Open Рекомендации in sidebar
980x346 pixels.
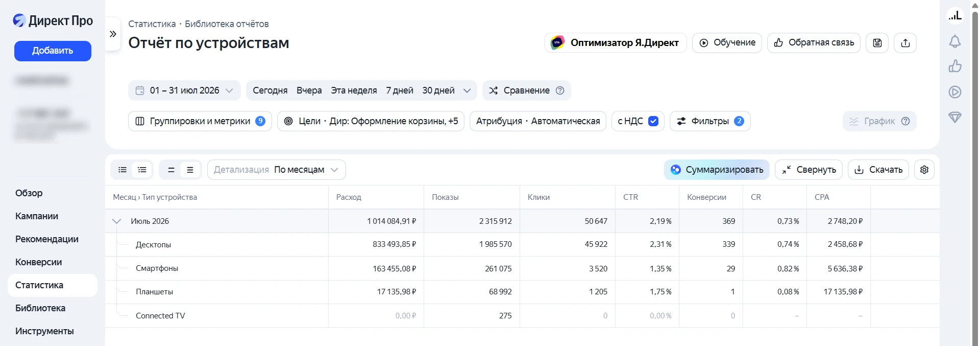[47, 239]
